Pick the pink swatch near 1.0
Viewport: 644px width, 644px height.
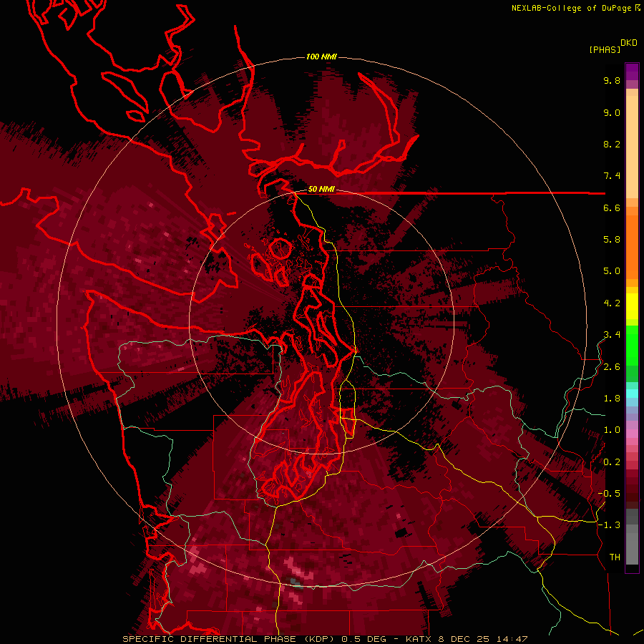click(632, 434)
